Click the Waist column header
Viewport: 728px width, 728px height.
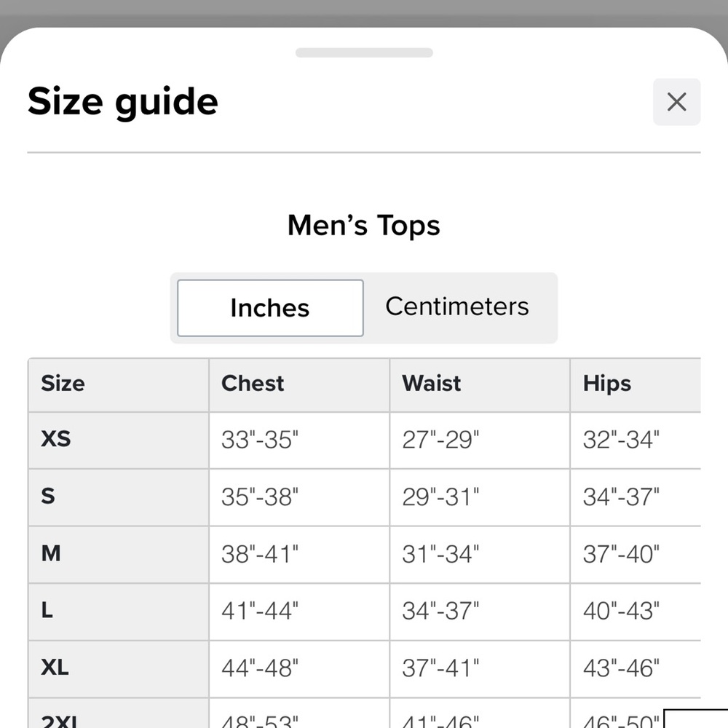pos(431,384)
